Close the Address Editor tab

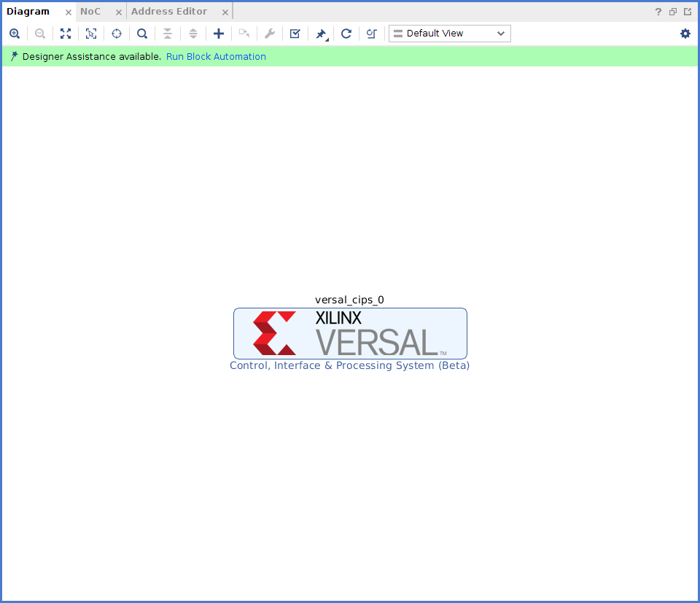pyautogui.click(x=225, y=12)
